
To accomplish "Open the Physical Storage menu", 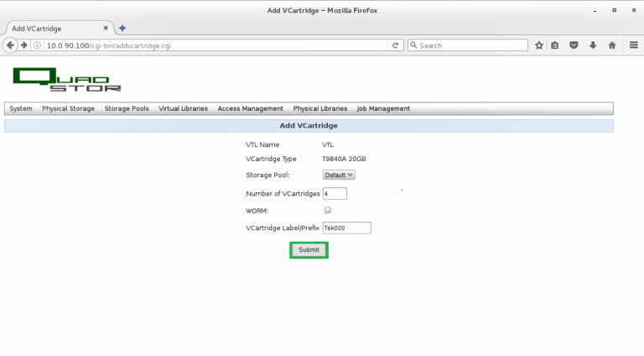I will pos(68,108).
